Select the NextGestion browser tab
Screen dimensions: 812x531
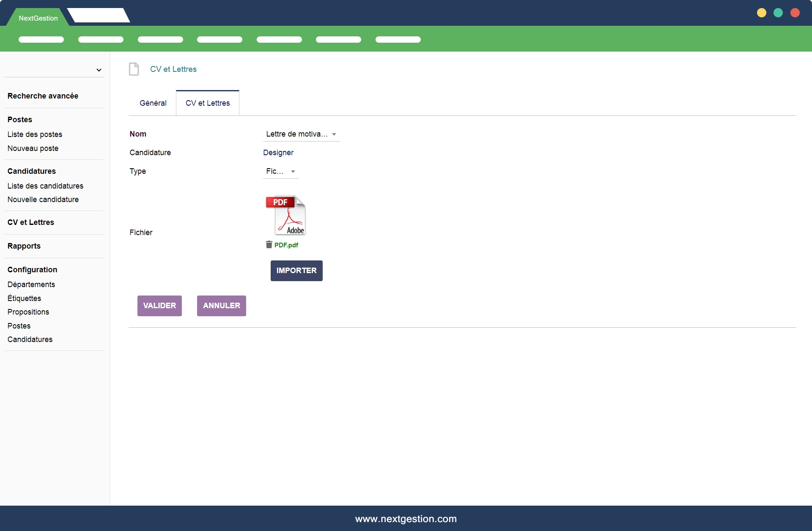pyautogui.click(x=38, y=18)
